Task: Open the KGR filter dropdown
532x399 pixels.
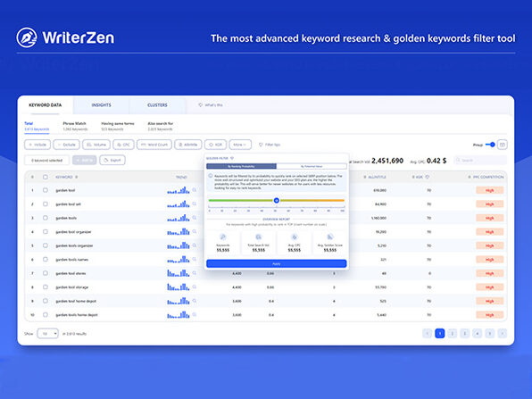Action: (215, 145)
